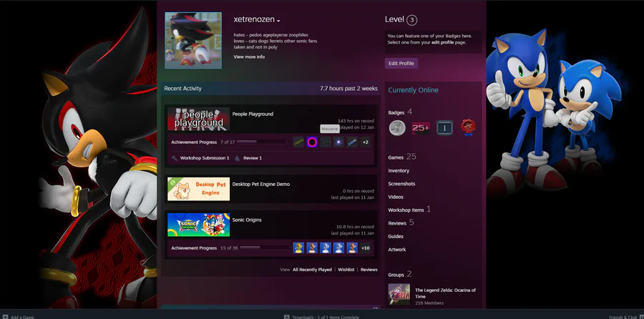Select the Massacre achievement icon
Image resolution: width=644 pixels, height=319 pixels.
click(326, 142)
